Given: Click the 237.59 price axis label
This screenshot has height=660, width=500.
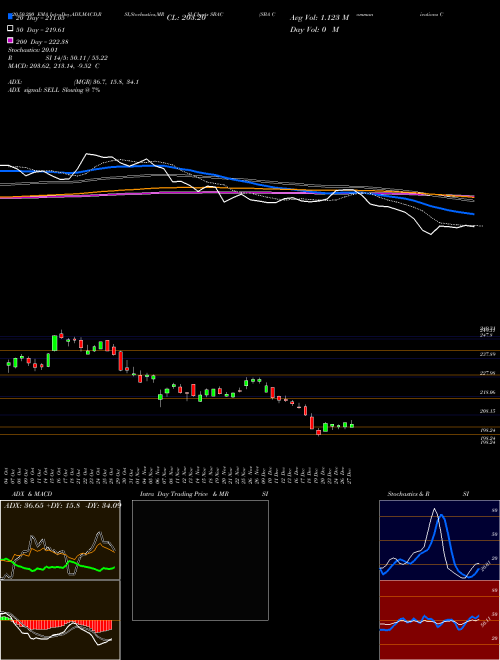Looking at the screenshot, I should coord(487,355).
